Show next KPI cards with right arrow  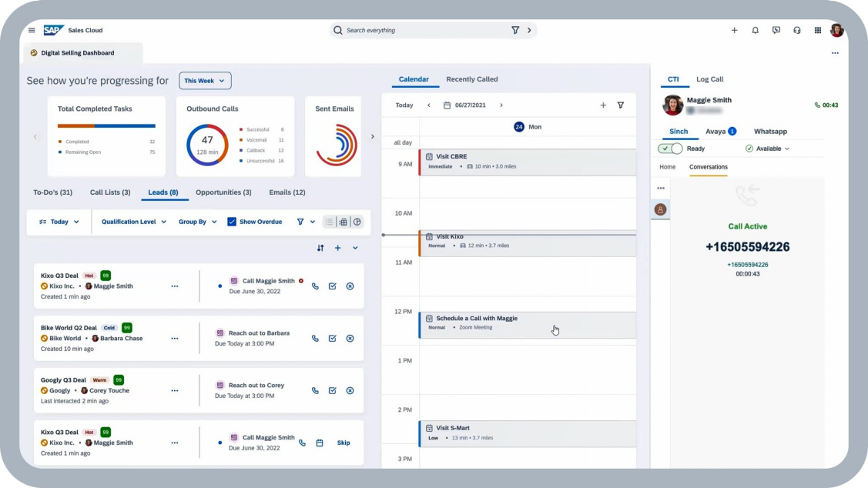click(x=373, y=137)
